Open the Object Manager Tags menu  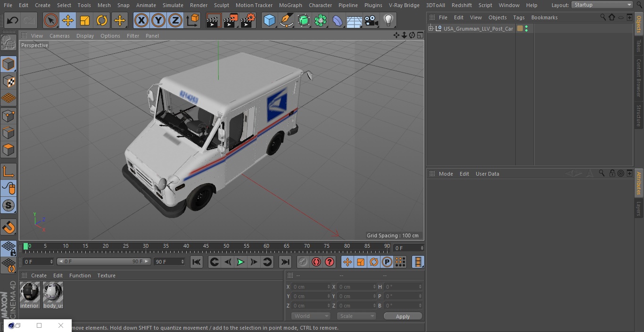pyautogui.click(x=519, y=17)
